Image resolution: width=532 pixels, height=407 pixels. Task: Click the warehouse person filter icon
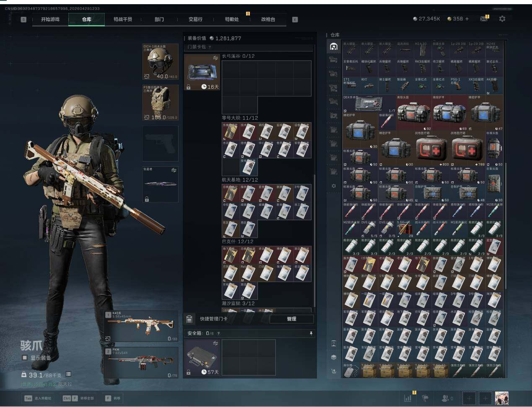click(x=334, y=344)
